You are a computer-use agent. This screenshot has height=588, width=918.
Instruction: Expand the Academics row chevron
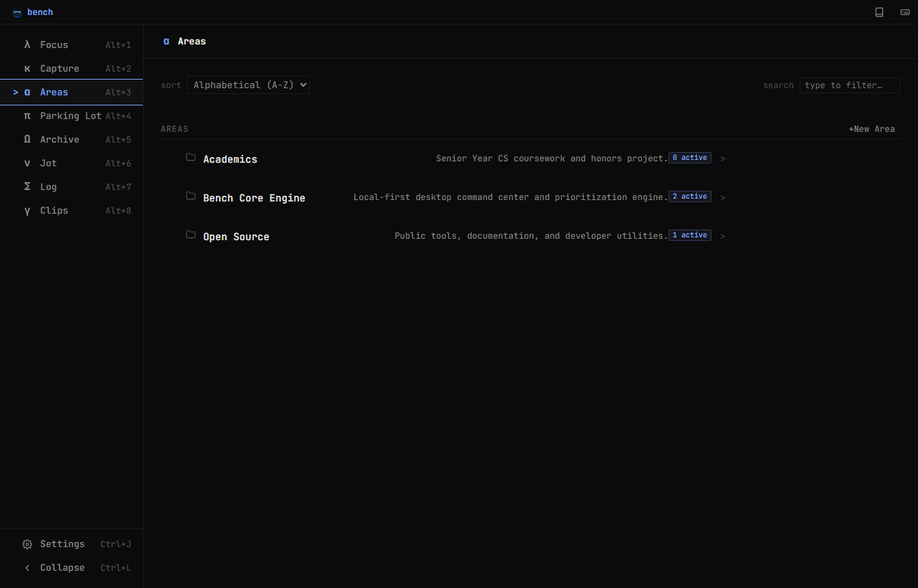(723, 158)
